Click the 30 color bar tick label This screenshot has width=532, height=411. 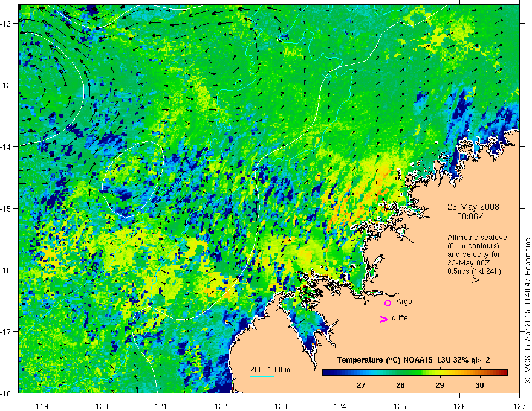(479, 385)
